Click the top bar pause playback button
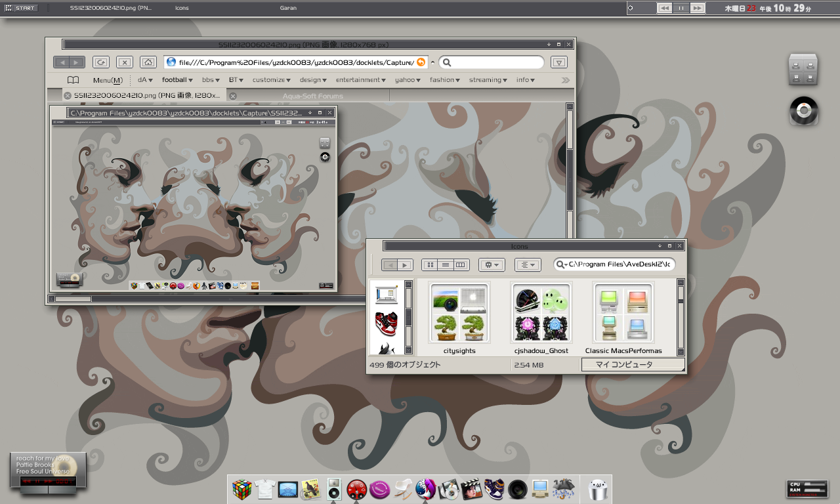The image size is (840, 504). (681, 8)
